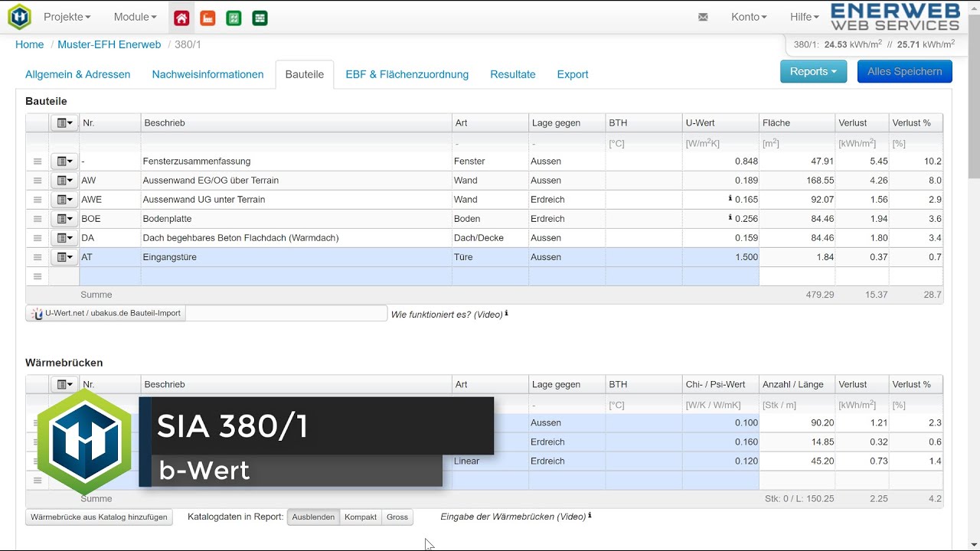Open the Module menu
The height and width of the screenshot is (551, 980).
(135, 17)
